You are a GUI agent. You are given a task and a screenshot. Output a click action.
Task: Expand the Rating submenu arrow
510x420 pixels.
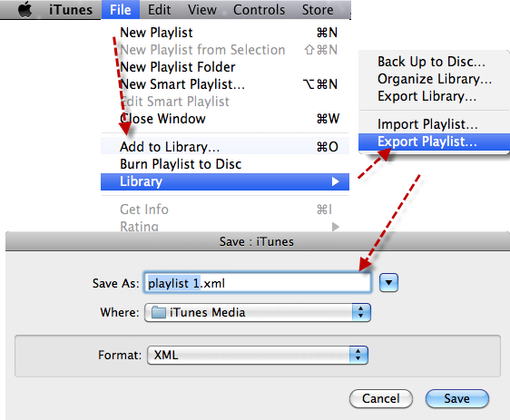(x=336, y=226)
